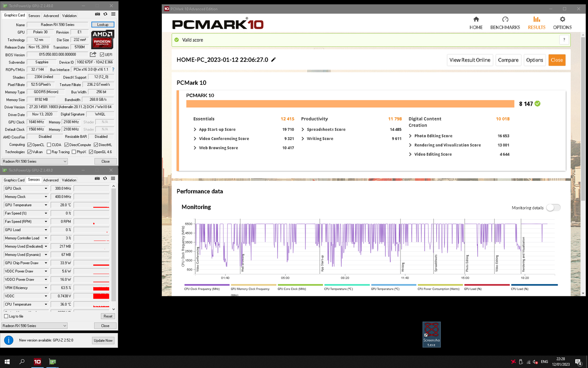Screen dimensions: 588x368
Task: Click the volume icon in system tray
Action: point(535,362)
